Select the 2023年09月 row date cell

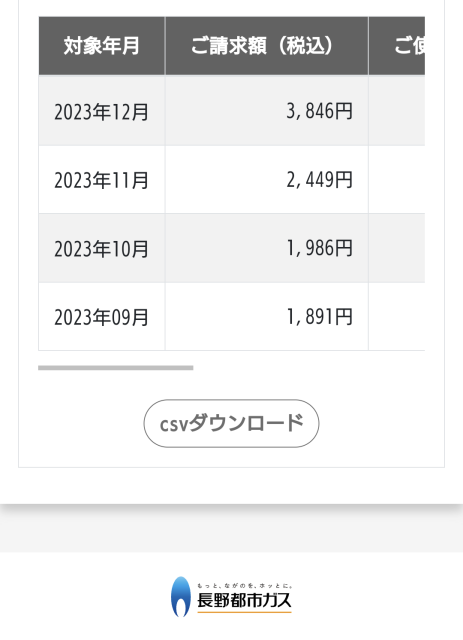[102, 317]
